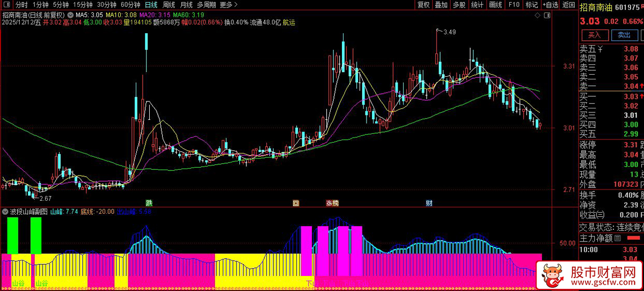This screenshot has width=644, height=291.
Task: Expand the 波段山峰副图 indicator dropdown
Action: coord(5,212)
